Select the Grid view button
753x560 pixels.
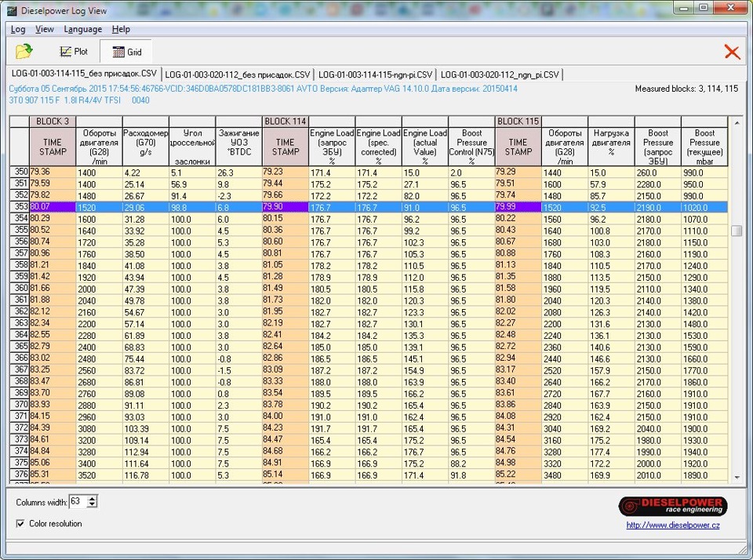(126, 52)
